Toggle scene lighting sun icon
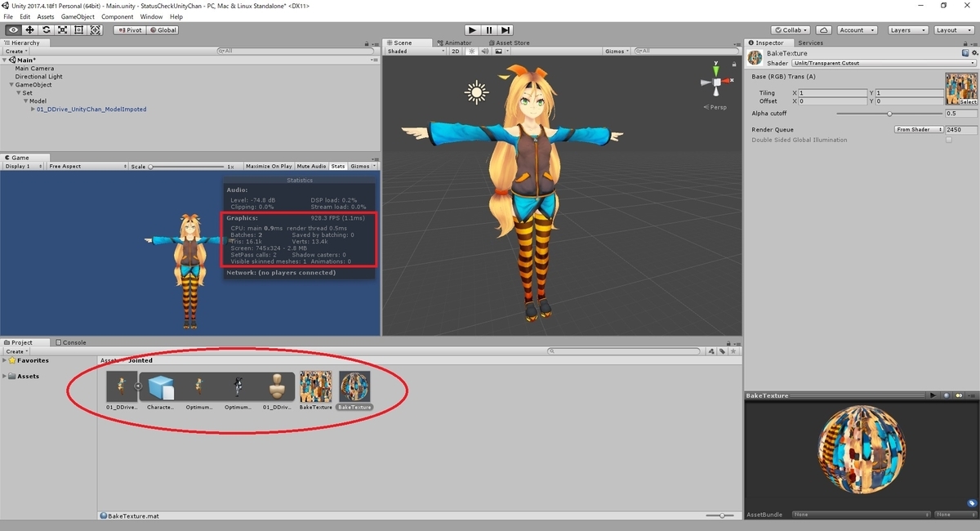This screenshot has height=531, width=980. [471, 51]
